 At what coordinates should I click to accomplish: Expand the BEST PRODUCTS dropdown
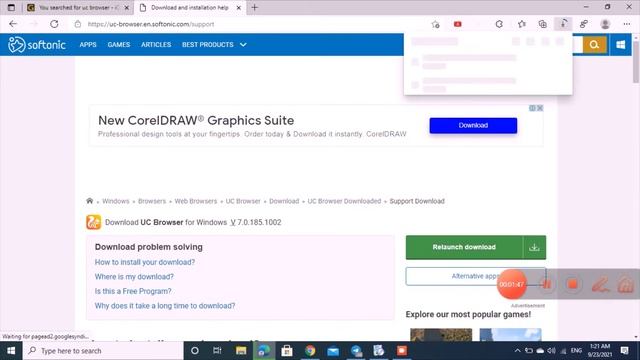(214, 44)
